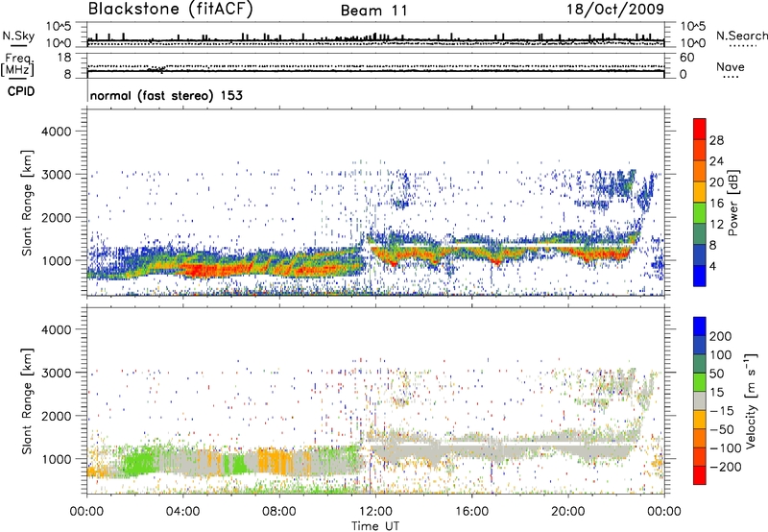
Task: Click the red -200 velocity swatch
Action: 700,475
